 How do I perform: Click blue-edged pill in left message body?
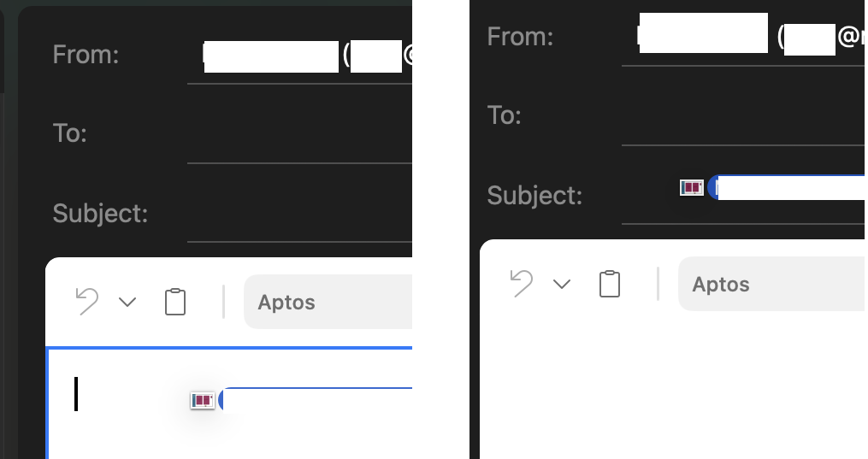point(316,400)
